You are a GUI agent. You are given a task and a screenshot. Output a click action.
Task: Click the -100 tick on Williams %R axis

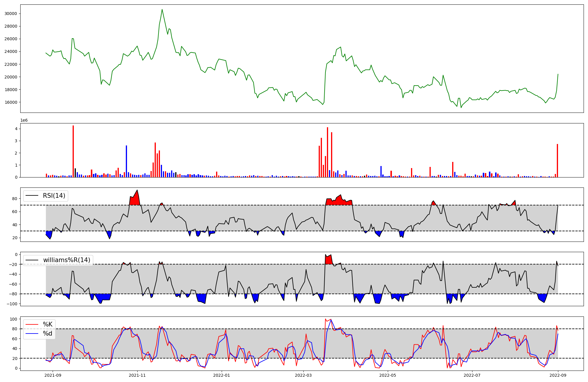tap(12, 304)
